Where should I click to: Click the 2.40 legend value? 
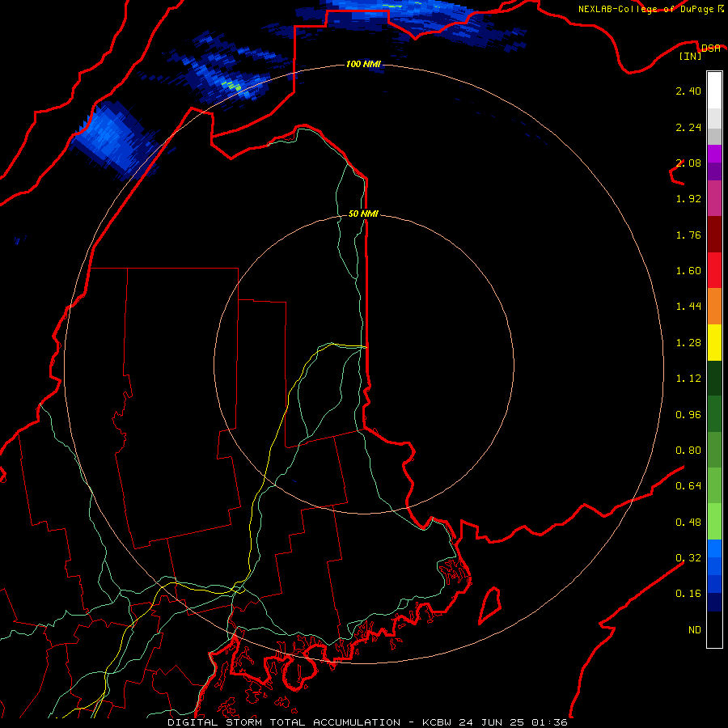coord(688,91)
